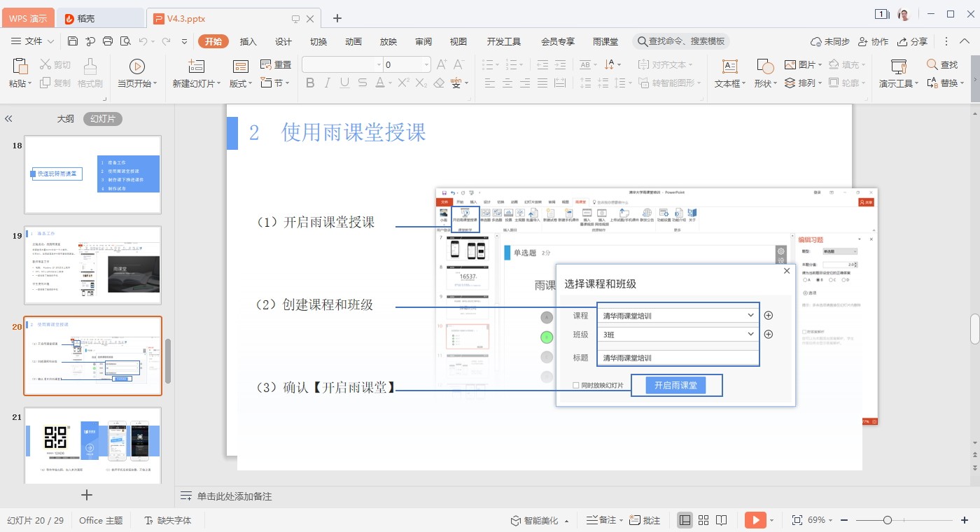Switch slide panel to 幻灯片 view
Image resolution: width=980 pixels, height=532 pixels.
[x=103, y=119]
